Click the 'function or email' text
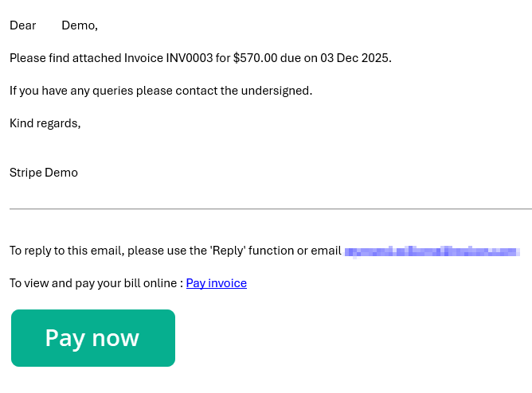This screenshot has width=532, height=393. coord(295,251)
